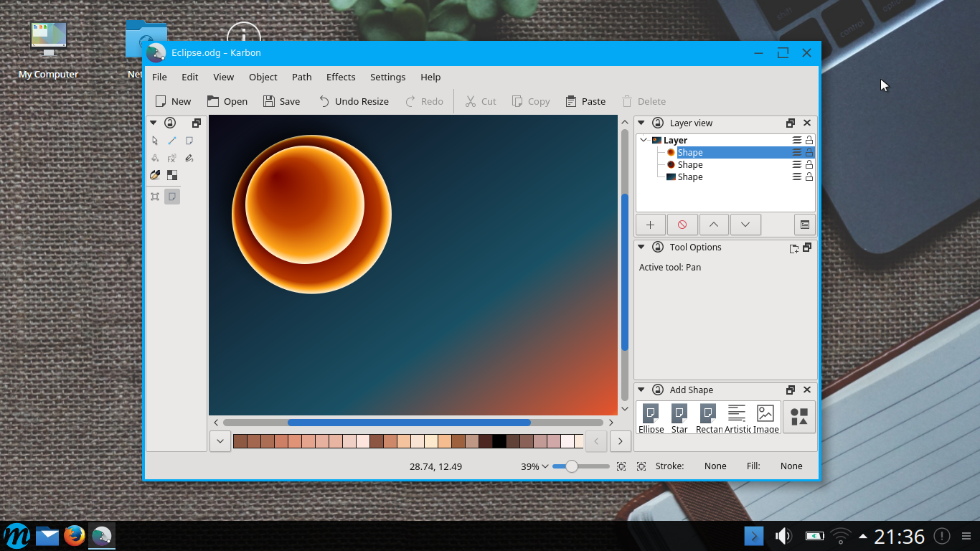
Task: Collapse the Layer tree node
Action: coord(644,140)
